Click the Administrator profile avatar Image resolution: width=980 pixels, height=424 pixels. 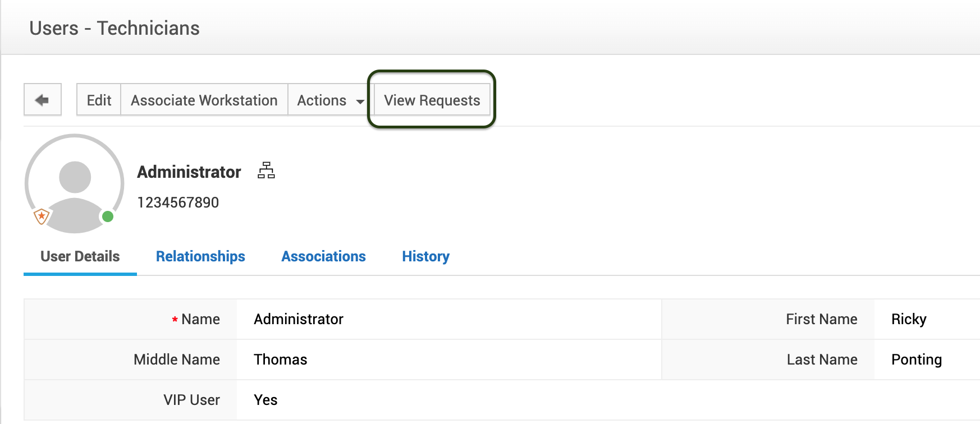(75, 183)
